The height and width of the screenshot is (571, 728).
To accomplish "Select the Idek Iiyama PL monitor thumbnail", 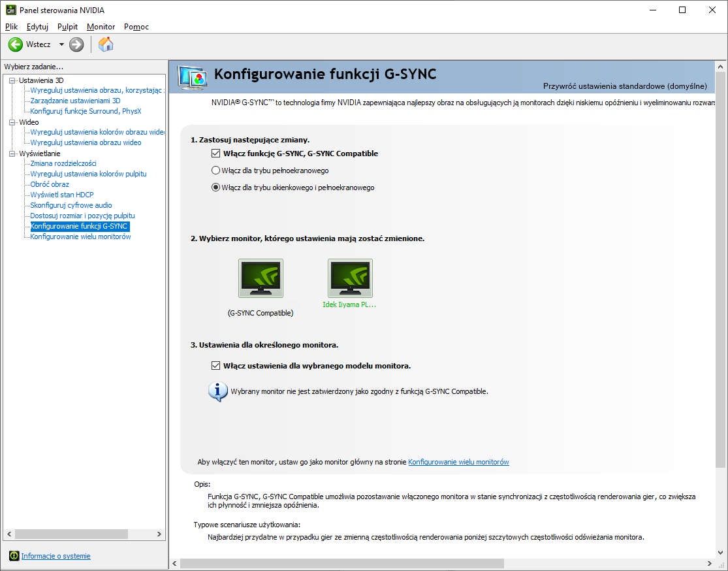I will pos(350,278).
